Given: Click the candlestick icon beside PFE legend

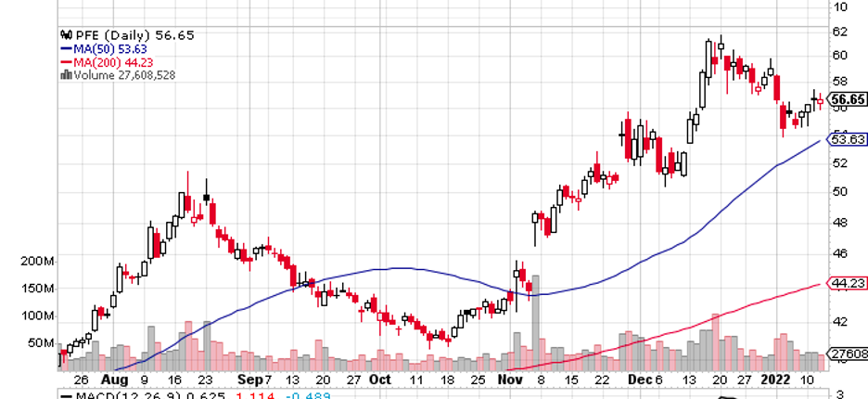Looking at the screenshot, I should point(67,35).
